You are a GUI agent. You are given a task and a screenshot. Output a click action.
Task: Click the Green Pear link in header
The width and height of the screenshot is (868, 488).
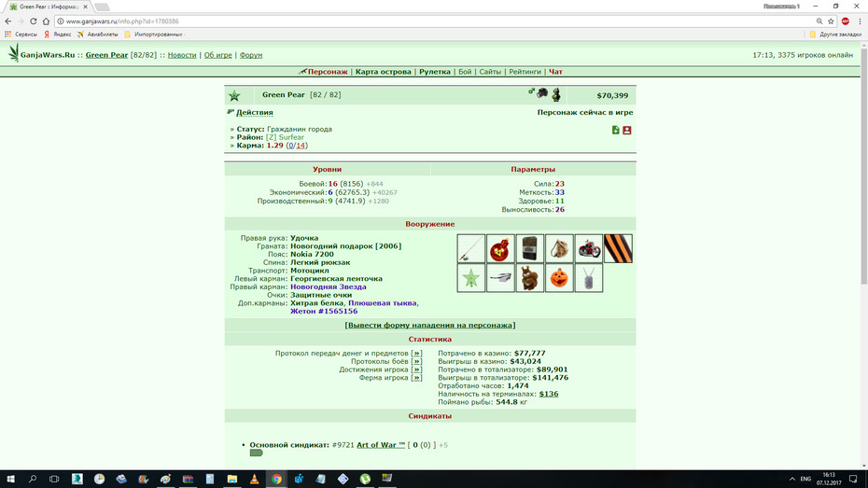click(x=106, y=55)
